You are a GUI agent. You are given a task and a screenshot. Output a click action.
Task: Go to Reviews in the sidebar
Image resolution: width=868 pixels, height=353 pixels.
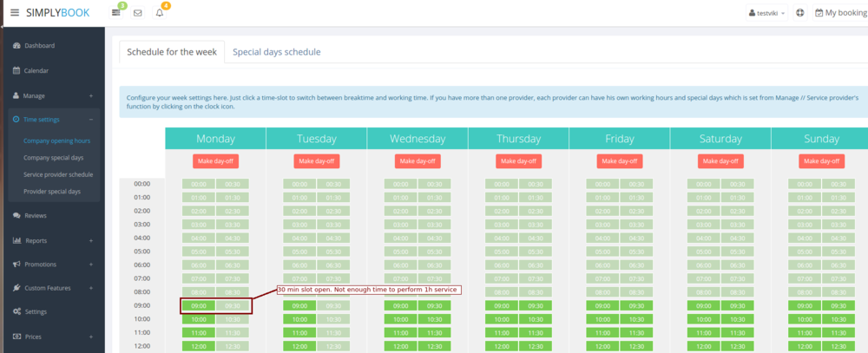tap(36, 215)
